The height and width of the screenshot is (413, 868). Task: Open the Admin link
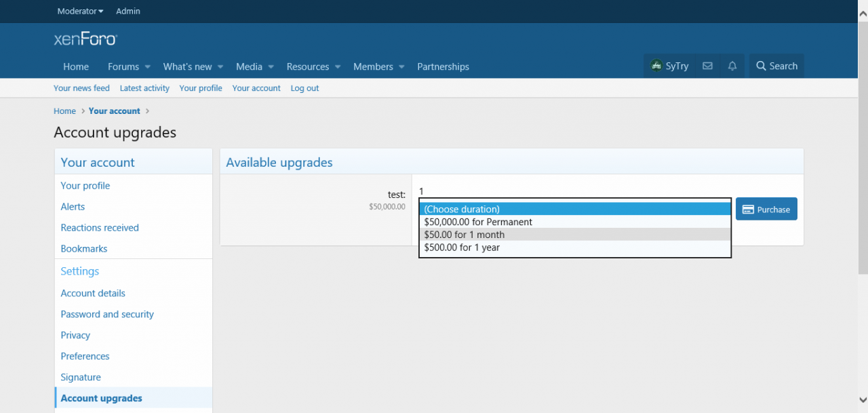point(128,11)
